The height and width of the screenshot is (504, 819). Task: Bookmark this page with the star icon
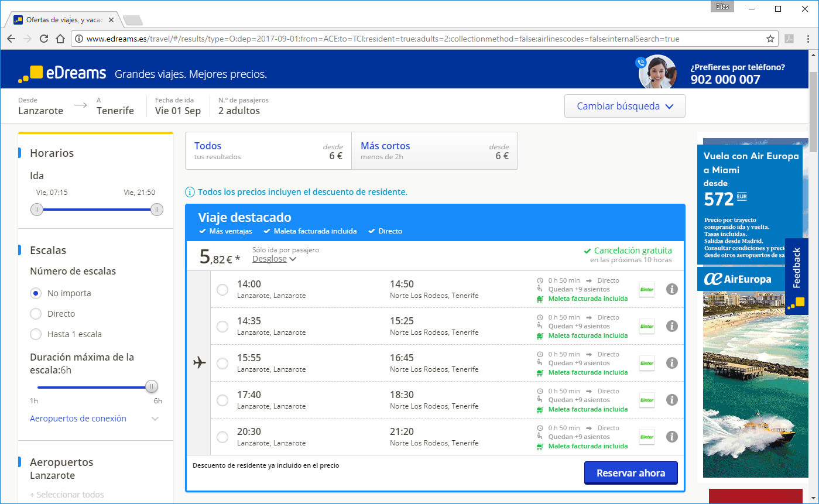pyautogui.click(x=770, y=39)
